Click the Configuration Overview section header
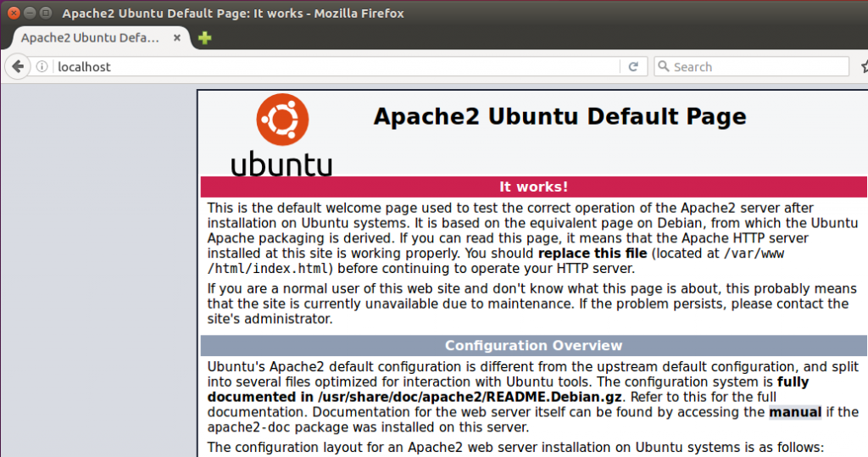Screen dimensions: 868x457 (x=533, y=345)
